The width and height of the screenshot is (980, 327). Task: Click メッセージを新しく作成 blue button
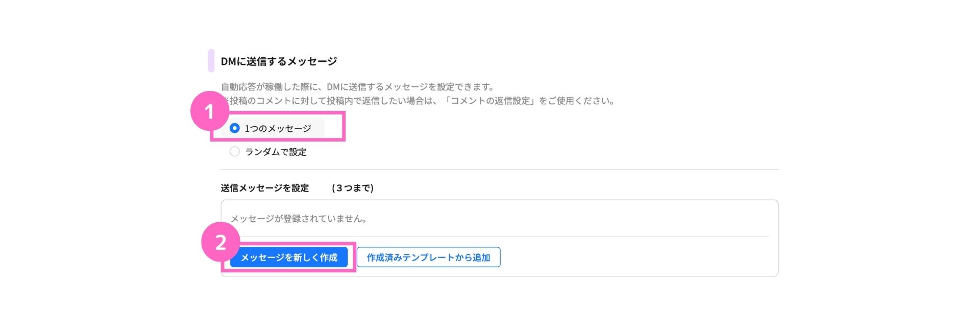point(289,258)
